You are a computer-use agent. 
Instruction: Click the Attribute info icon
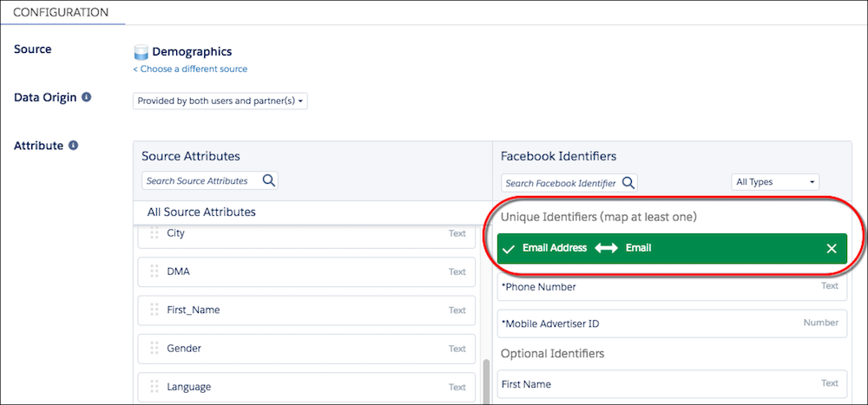pyautogui.click(x=73, y=146)
